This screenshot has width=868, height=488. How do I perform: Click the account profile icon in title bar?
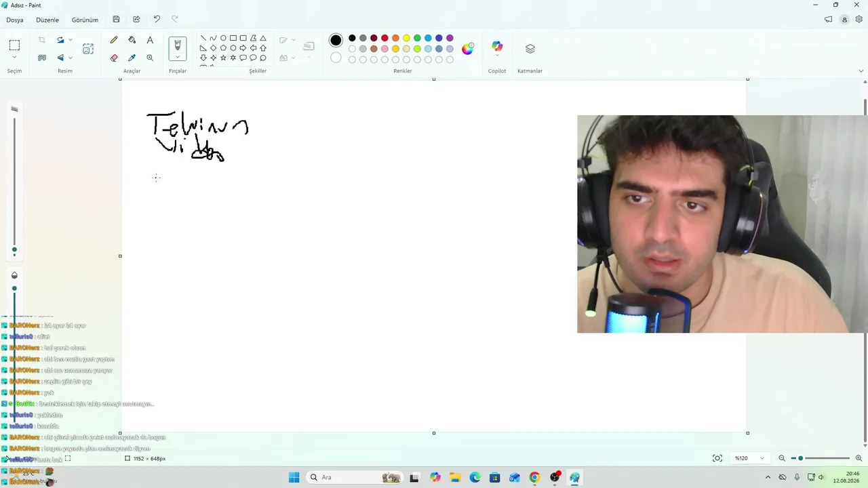(x=844, y=20)
